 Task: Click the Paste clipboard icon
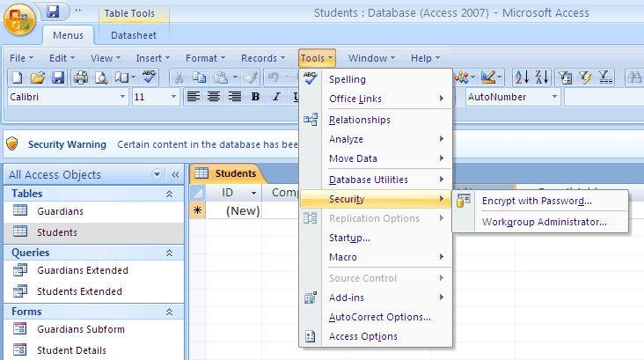pos(221,77)
